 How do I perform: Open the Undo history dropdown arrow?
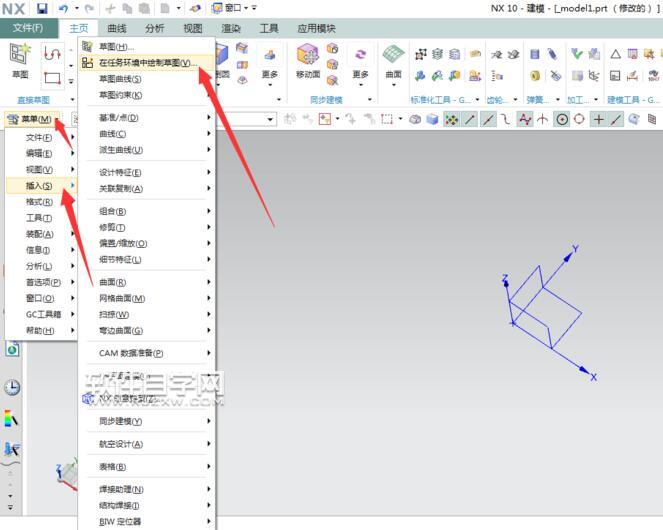77,8
